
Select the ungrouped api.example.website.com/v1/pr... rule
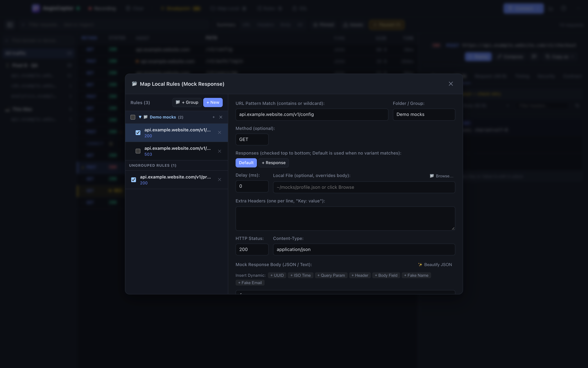177,180
